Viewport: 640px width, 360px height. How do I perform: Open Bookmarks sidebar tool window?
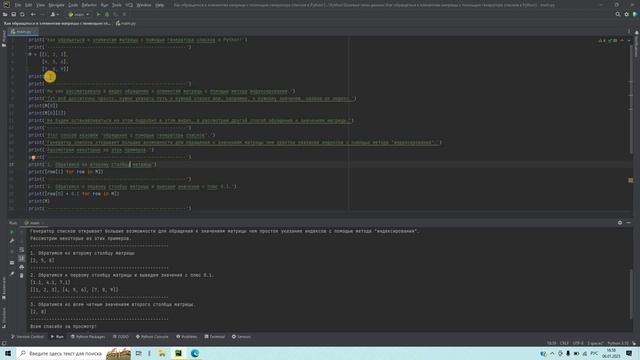tap(4, 288)
